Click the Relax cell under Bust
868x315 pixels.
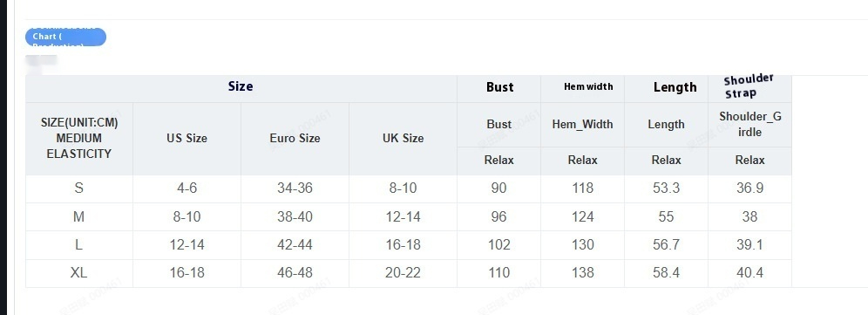(498, 161)
